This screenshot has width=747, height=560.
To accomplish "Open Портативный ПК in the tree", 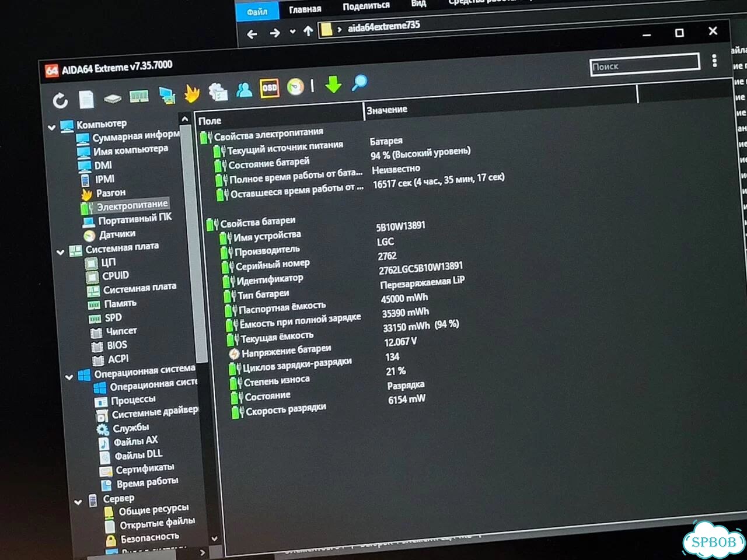I will tap(127, 219).
